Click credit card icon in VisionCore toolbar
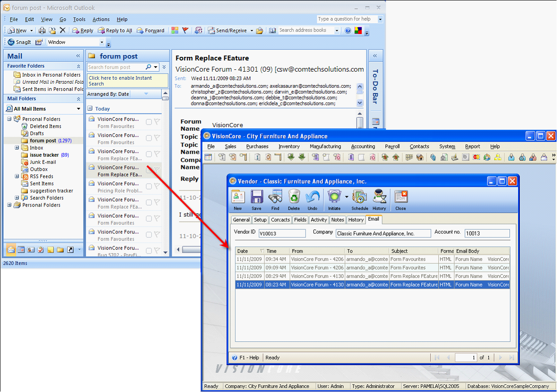 (476, 157)
